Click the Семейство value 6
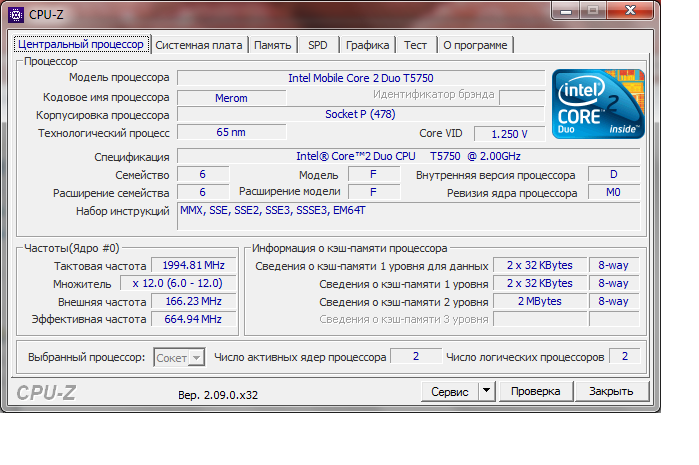Image resolution: width=699 pixels, height=465 pixels. point(203,174)
